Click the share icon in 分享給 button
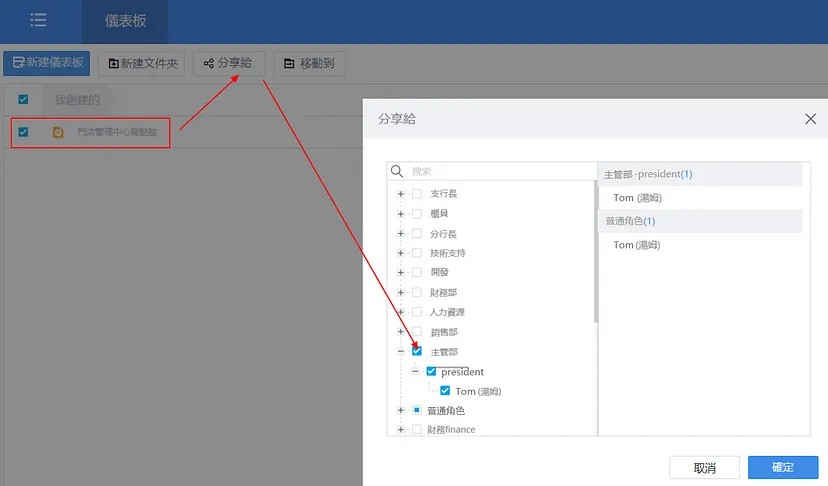This screenshot has height=486, width=828. (x=209, y=63)
